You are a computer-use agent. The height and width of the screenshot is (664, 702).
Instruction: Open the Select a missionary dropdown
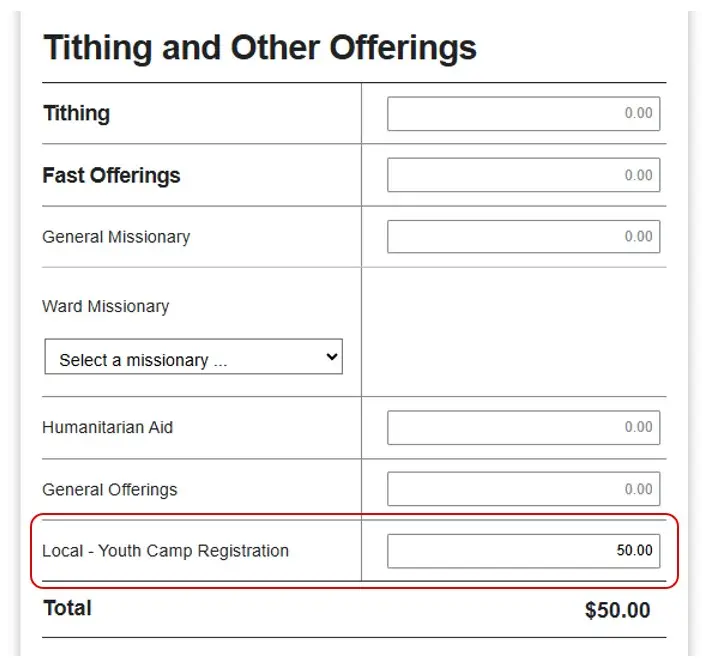(x=193, y=356)
